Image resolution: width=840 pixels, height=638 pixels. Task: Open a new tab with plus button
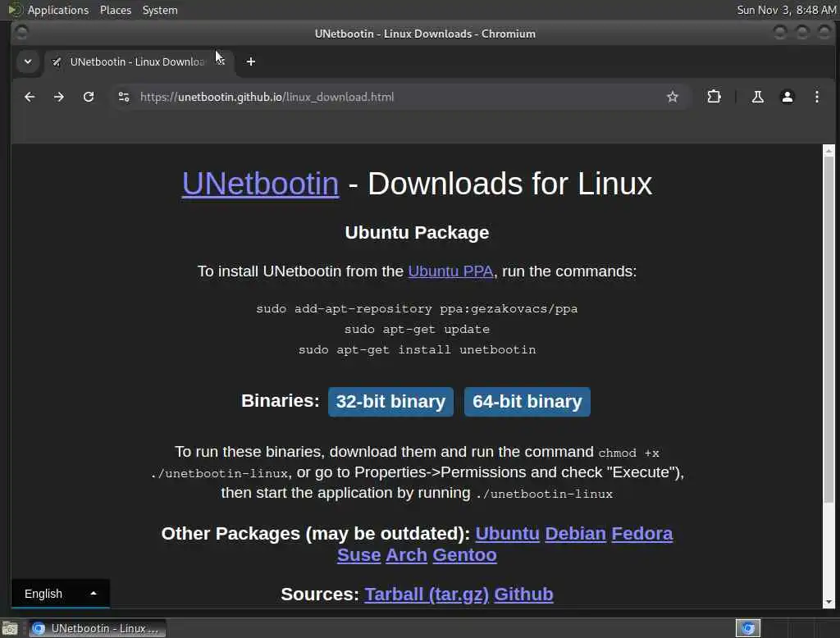(x=251, y=62)
